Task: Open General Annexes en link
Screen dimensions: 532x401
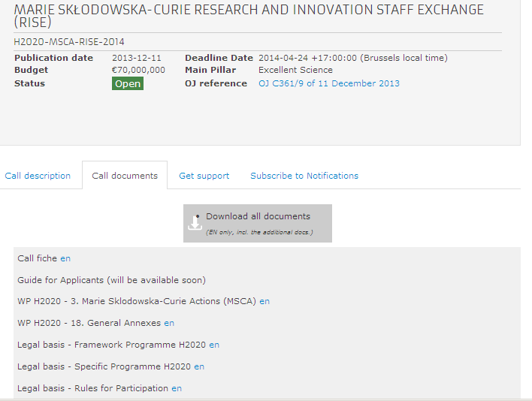Action: (169, 323)
